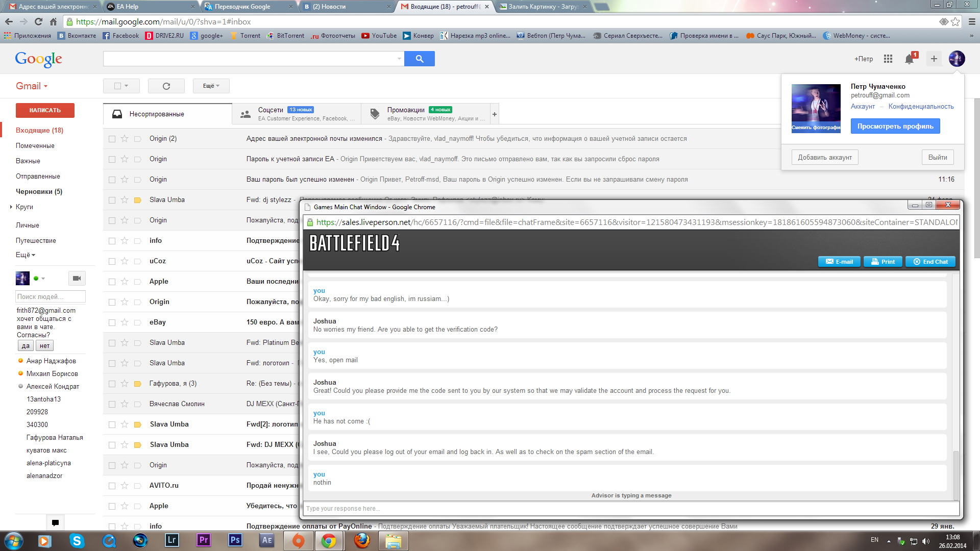
Task: Tick the checkbox for Origin (2) email
Action: (112, 139)
